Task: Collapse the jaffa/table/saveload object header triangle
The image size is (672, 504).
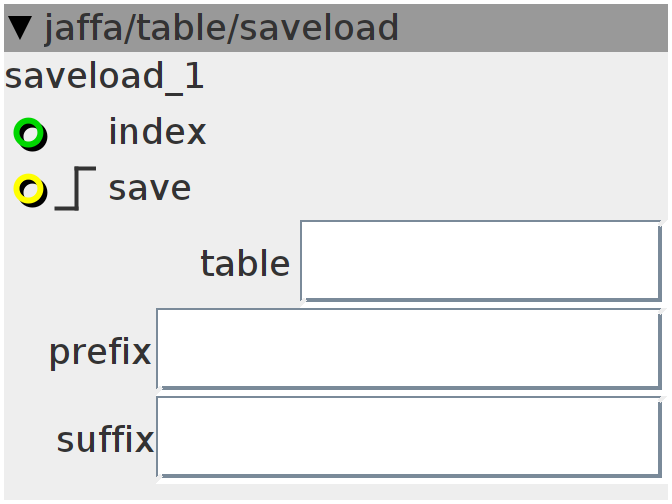Action: point(20,28)
